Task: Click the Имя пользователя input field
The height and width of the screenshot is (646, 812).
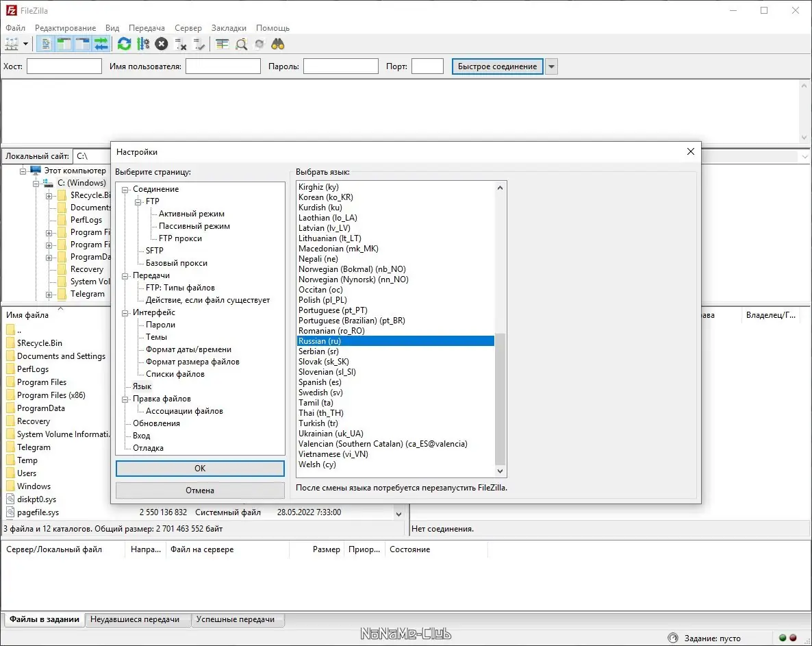Action: pos(223,66)
